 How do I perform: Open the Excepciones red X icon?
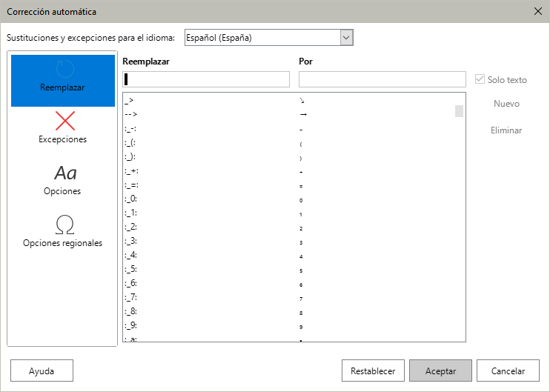tap(63, 120)
